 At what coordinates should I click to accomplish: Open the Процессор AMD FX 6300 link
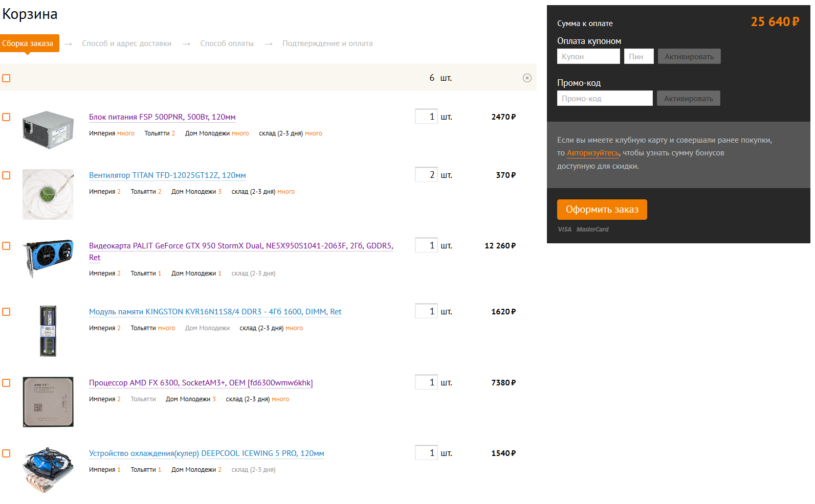(201, 383)
